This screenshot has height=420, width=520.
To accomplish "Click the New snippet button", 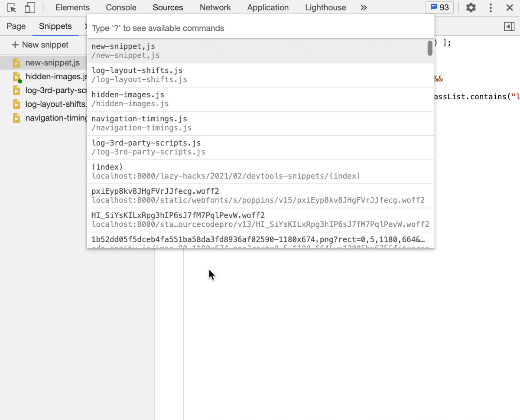I will point(40,45).
